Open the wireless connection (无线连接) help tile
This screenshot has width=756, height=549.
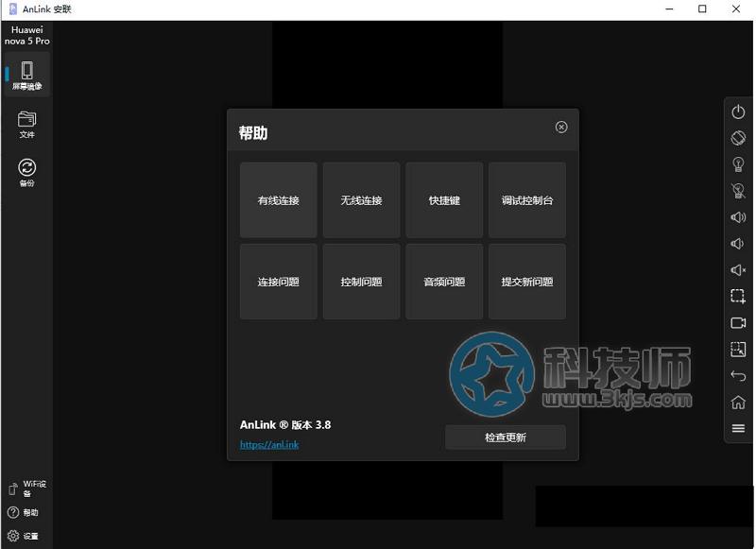362,200
